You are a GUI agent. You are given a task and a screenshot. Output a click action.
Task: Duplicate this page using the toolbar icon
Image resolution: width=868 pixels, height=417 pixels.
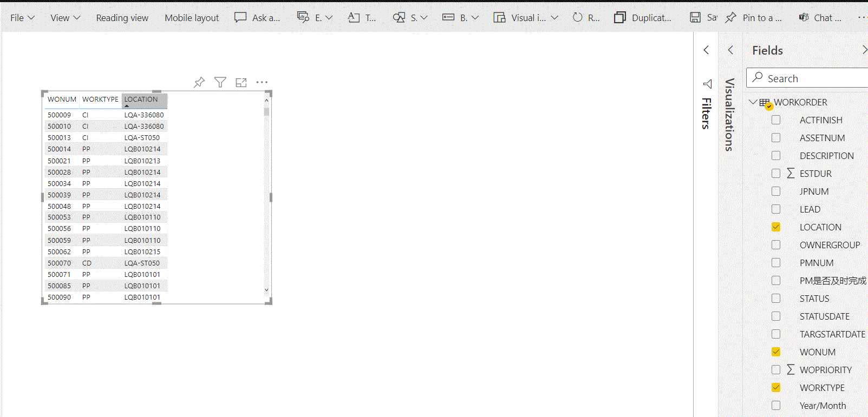620,17
